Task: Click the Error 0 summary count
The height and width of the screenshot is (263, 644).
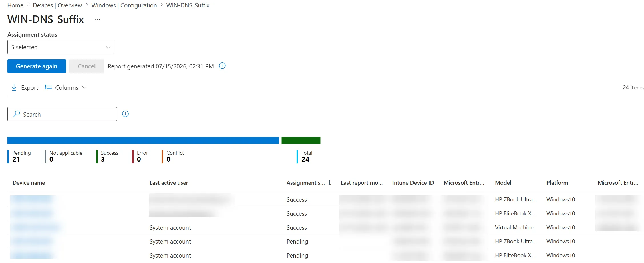Action: tap(140, 156)
